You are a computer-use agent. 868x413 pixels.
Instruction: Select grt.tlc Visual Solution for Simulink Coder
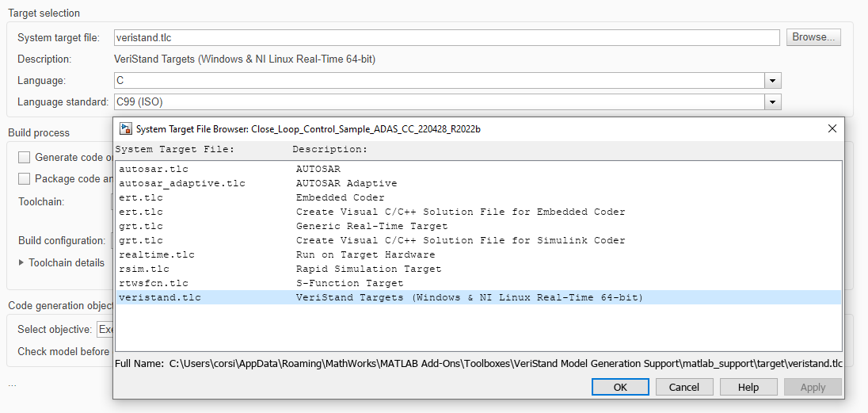(479, 241)
